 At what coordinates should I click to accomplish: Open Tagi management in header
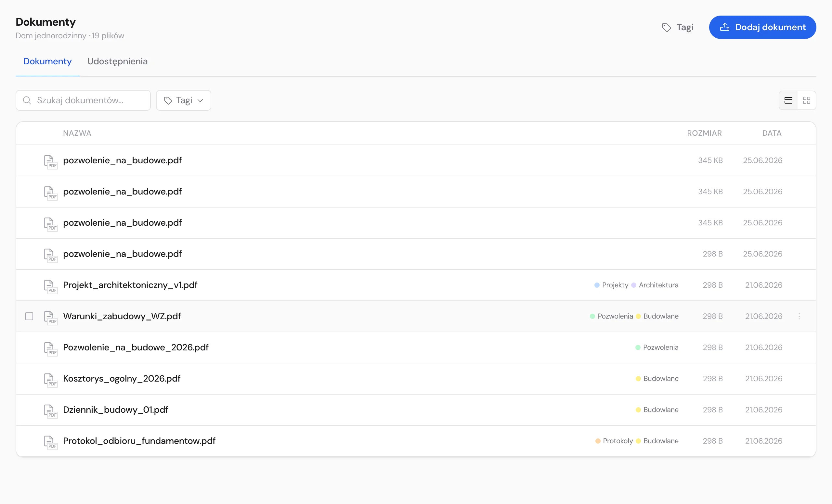678,27
